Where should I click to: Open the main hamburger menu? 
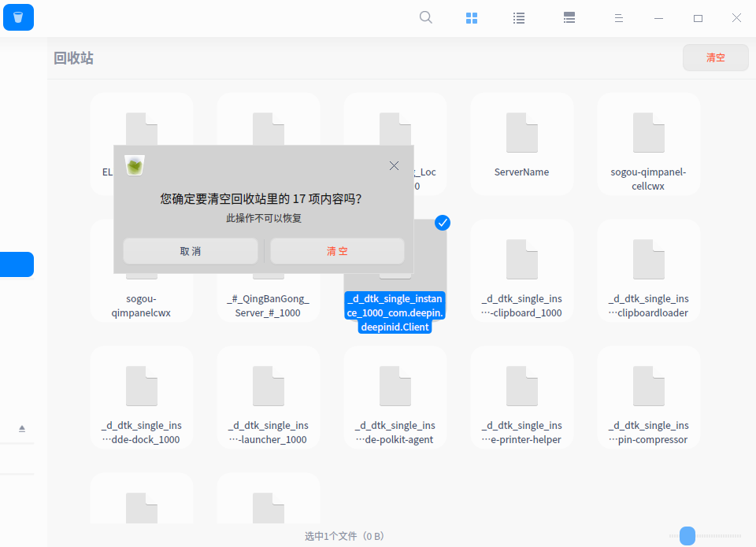(619, 17)
